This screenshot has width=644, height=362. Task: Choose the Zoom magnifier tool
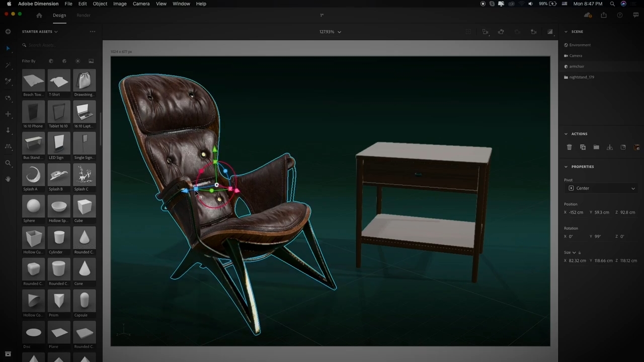(8, 163)
